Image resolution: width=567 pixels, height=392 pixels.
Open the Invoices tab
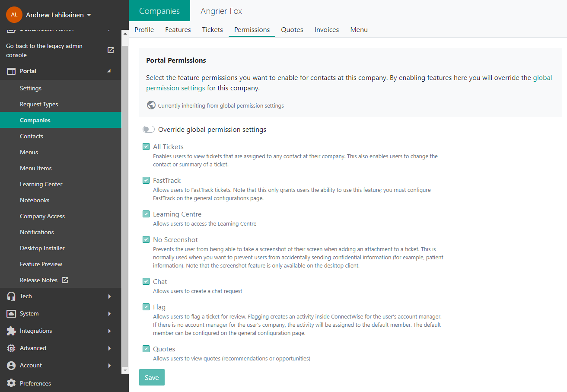tap(327, 29)
